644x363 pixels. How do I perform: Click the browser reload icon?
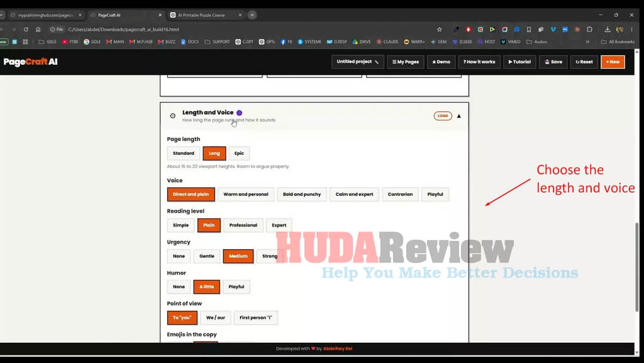pos(26,30)
